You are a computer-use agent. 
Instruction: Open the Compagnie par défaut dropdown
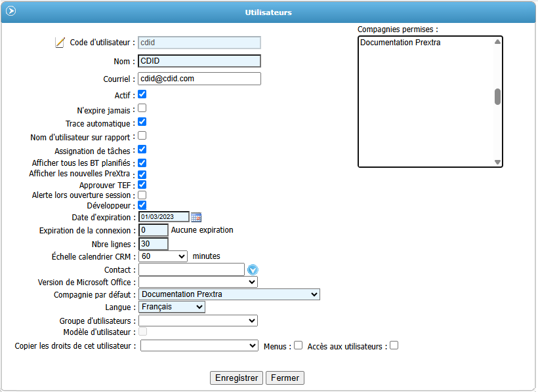coord(229,294)
